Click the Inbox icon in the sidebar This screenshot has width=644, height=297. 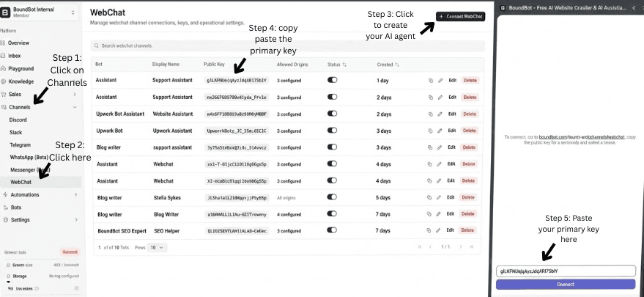(x=4, y=56)
